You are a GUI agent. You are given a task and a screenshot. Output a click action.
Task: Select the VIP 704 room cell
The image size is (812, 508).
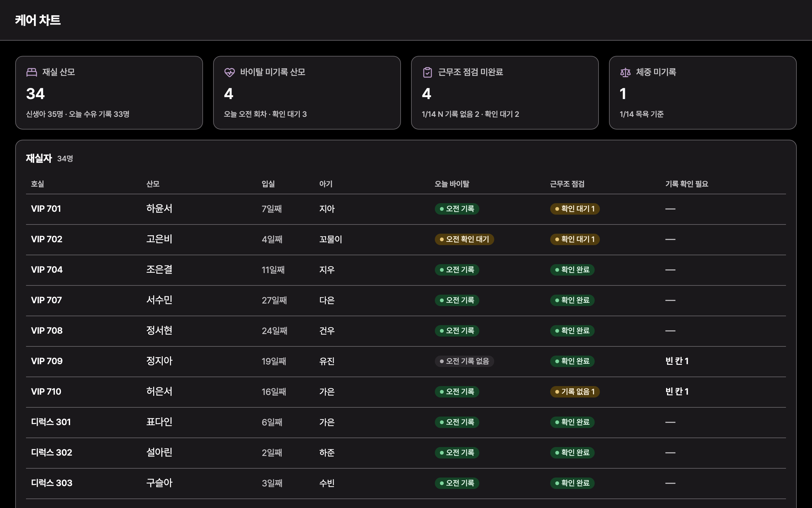[47, 270]
